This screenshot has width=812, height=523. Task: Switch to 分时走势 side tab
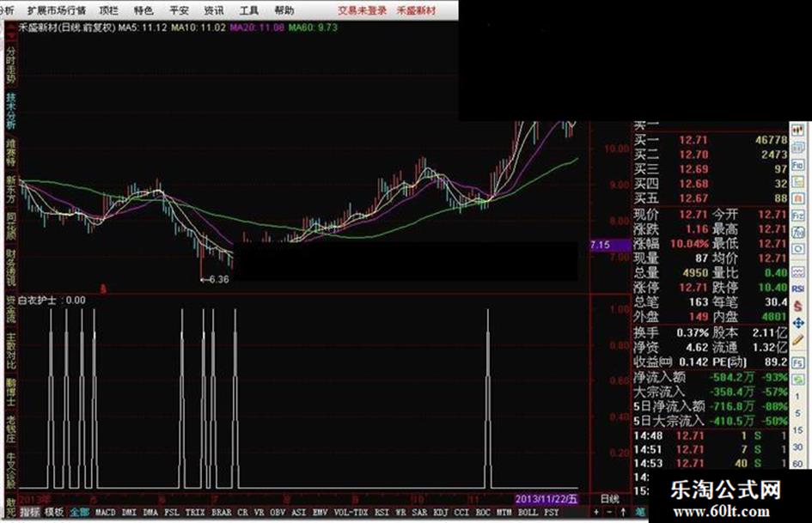pos(11,64)
